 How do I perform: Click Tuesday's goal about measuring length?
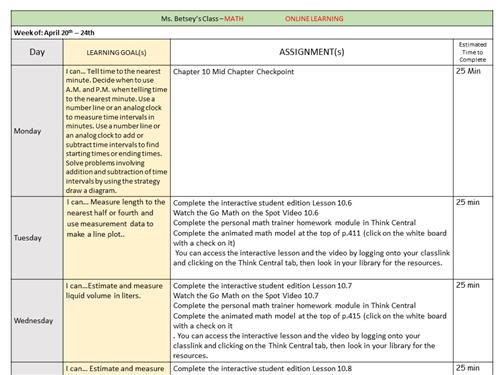click(116, 218)
